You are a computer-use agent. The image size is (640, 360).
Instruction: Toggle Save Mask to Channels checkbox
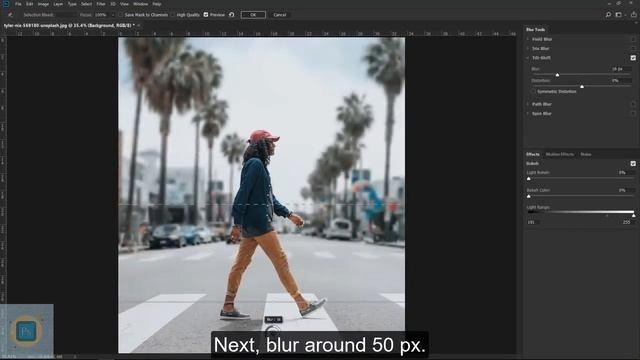pos(120,15)
